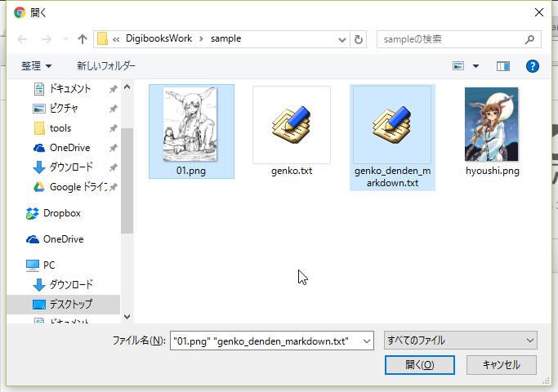Click the Chrome icon in title bar
Screen dimensions: 558x392
tap(20, 13)
